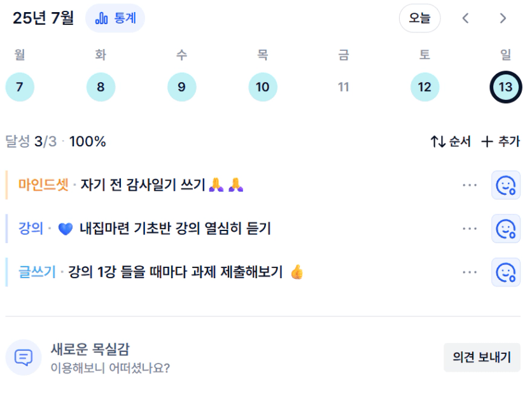Image resolution: width=532 pixels, height=401 pixels.
Task: Open the 새로운 목실감 feedback chat icon
Action: tap(24, 357)
